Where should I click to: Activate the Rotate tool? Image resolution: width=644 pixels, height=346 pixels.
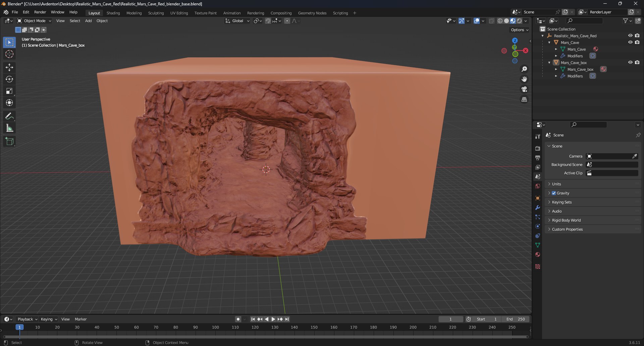point(9,79)
